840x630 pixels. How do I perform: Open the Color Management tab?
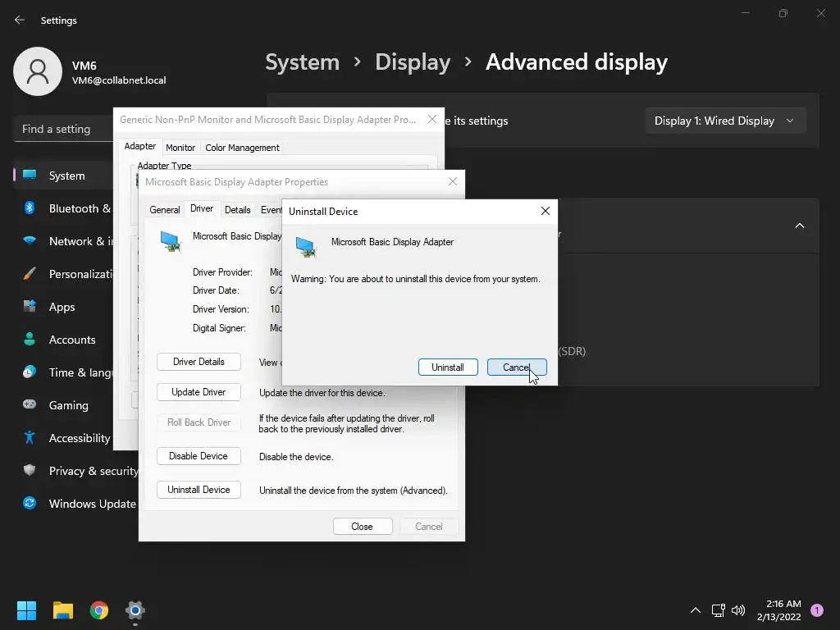[242, 148]
